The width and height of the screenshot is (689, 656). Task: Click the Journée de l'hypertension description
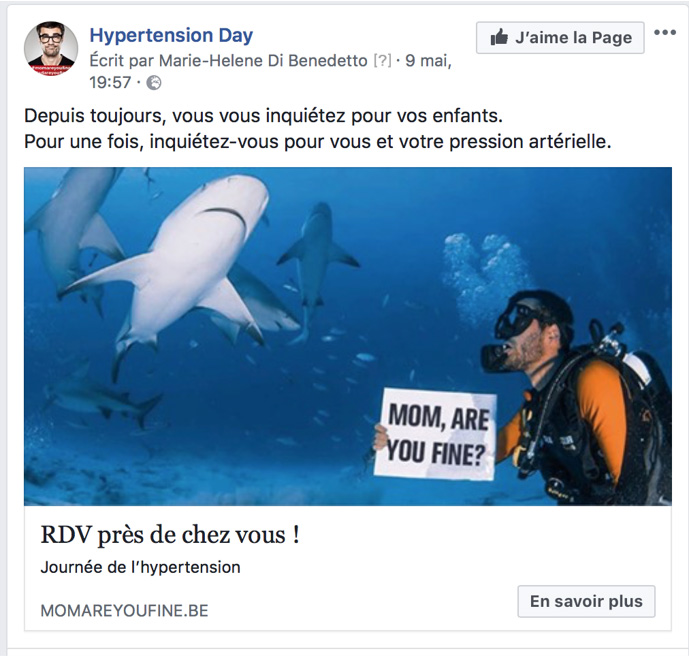click(x=141, y=567)
